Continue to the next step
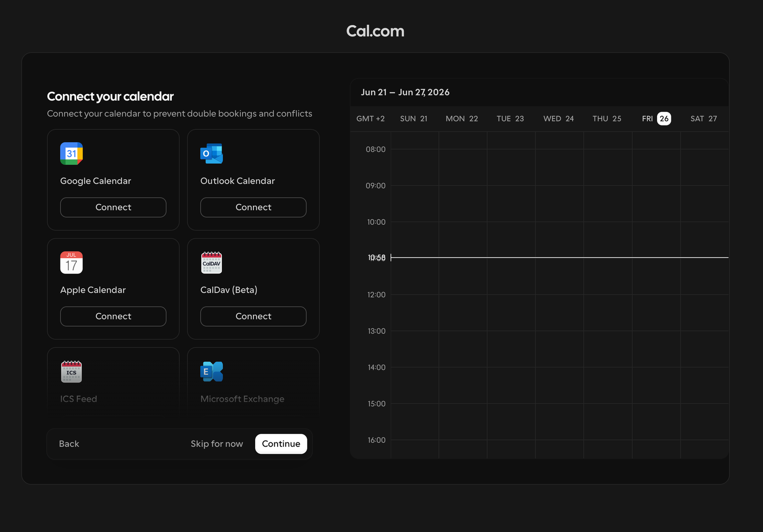The width and height of the screenshot is (763, 532). [x=281, y=444]
